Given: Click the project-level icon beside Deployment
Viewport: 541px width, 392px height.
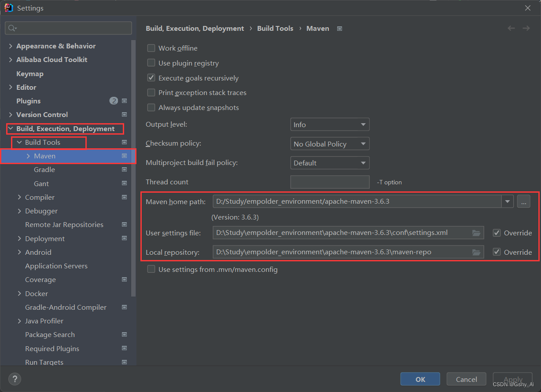Looking at the screenshot, I should point(125,238).
